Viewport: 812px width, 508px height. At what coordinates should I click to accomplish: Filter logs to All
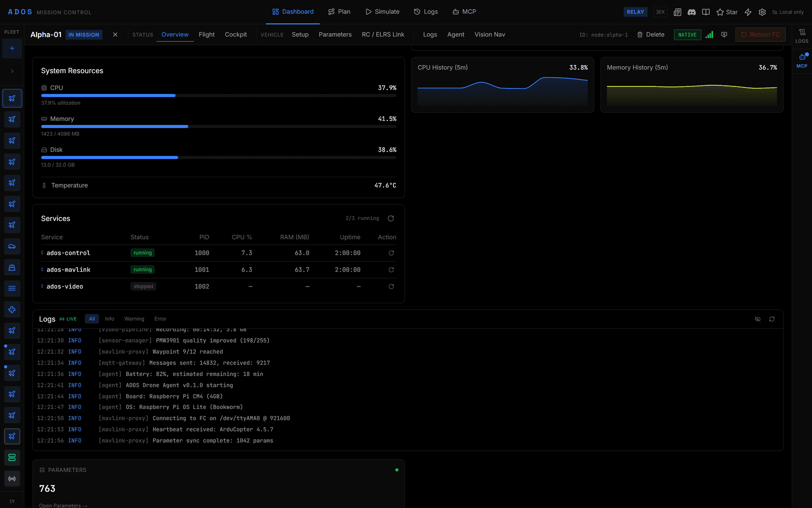coord(92,319)
